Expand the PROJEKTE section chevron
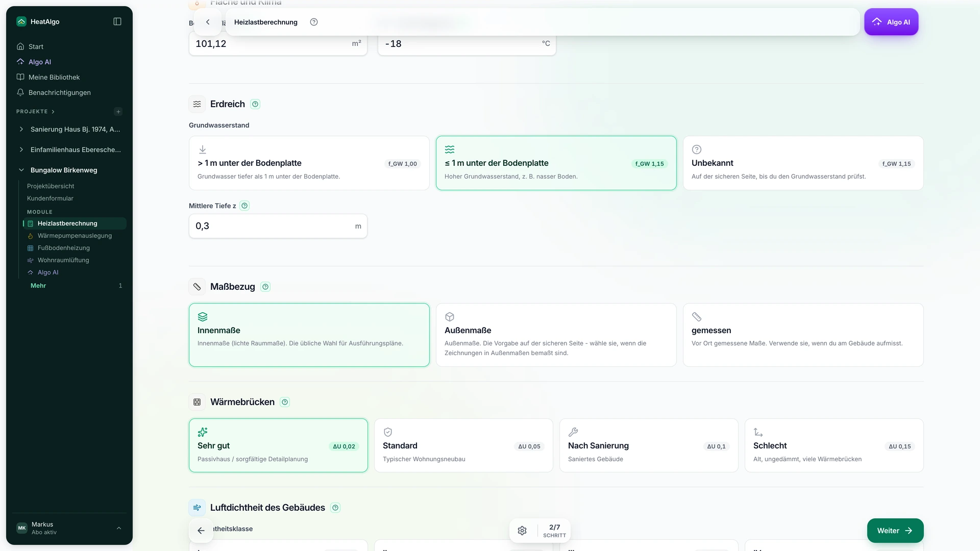 point(53,112)
